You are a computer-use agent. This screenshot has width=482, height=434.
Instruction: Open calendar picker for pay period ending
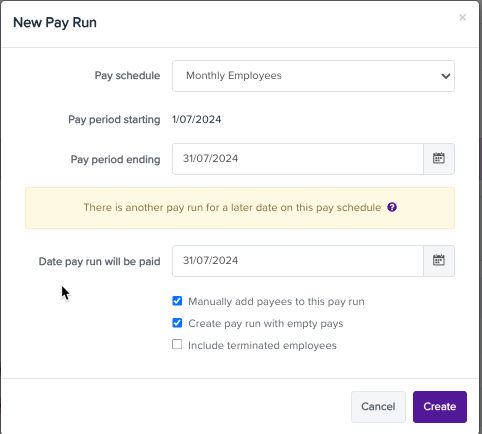pyautogui.click(x=439, y=159)
